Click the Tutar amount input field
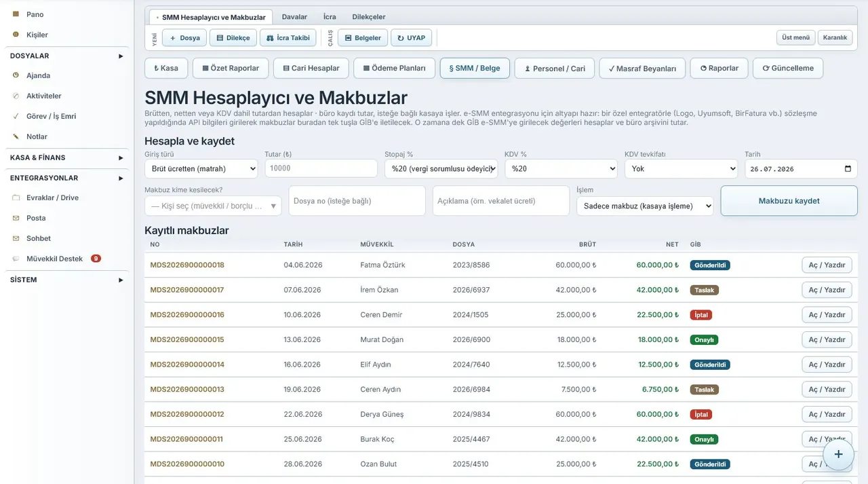The height and width of the screenshot is (484, 868). click(x=321, y=168)
